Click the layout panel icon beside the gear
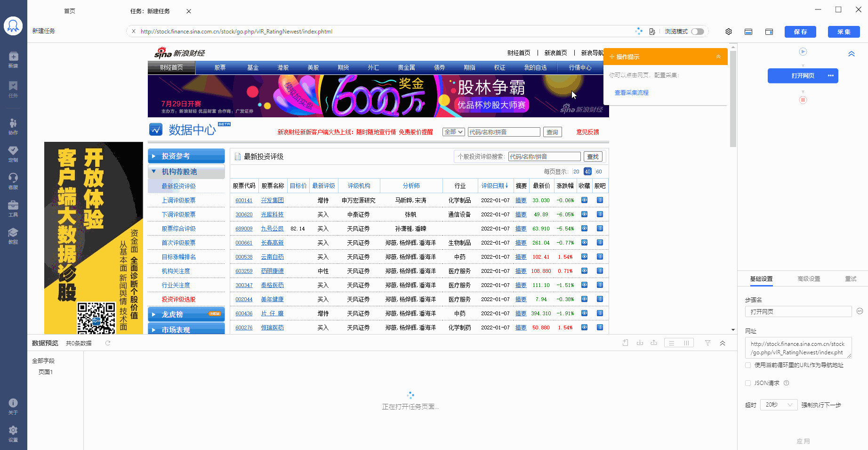868x450 pixels. (x=748, y=32)
